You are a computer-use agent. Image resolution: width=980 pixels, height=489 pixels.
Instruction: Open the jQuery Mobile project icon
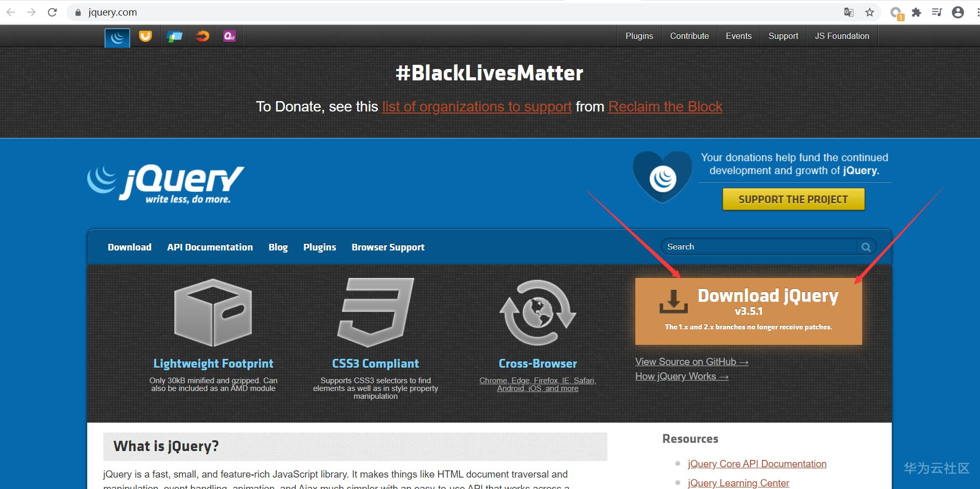[x=174, y=36]
